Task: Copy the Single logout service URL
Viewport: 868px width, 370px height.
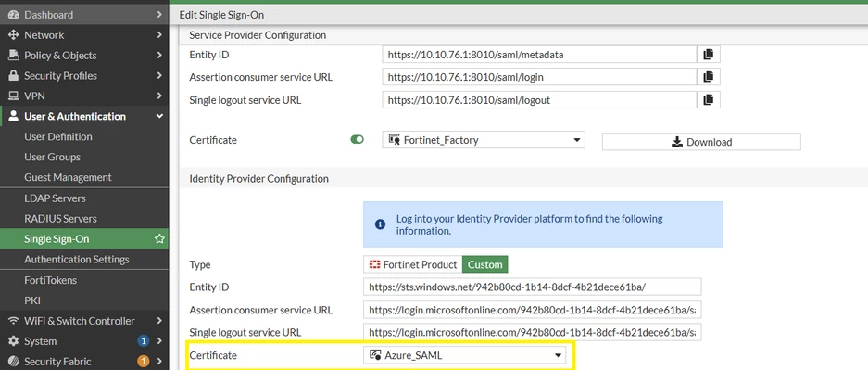Action: tap(708, 100)
